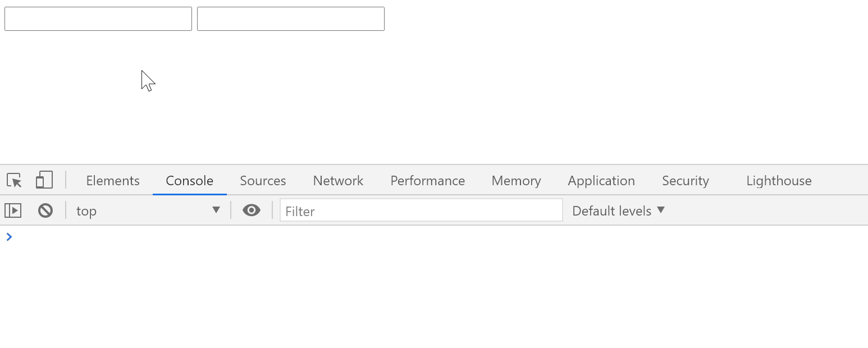Focus the first text box on the page
Viewport: 868px width, 348px height.
pos(98,19)
